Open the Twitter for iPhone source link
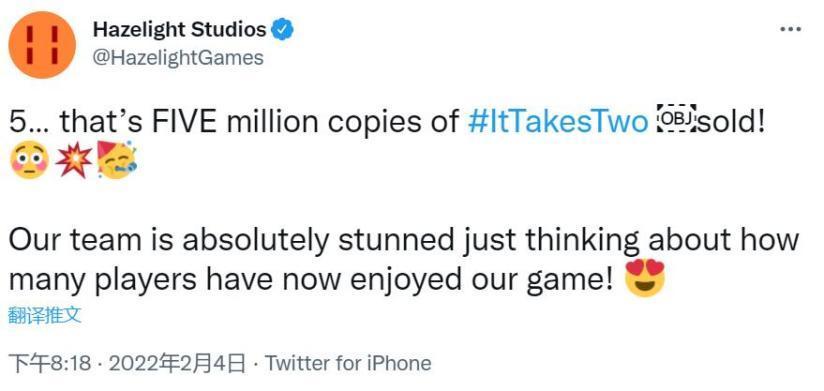 click(x=348, y=363)
